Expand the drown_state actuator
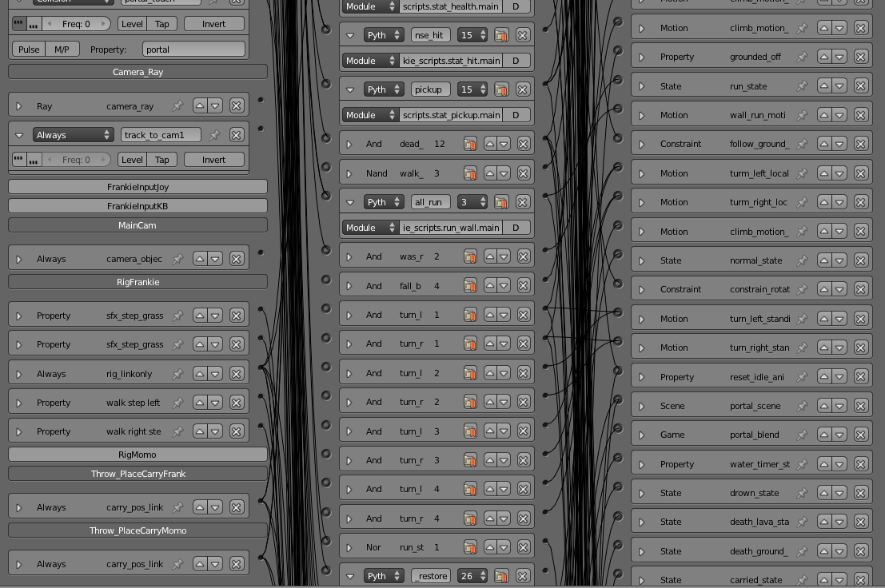Image resolution: width=885 pixels, height=588 pixels. 641,493
